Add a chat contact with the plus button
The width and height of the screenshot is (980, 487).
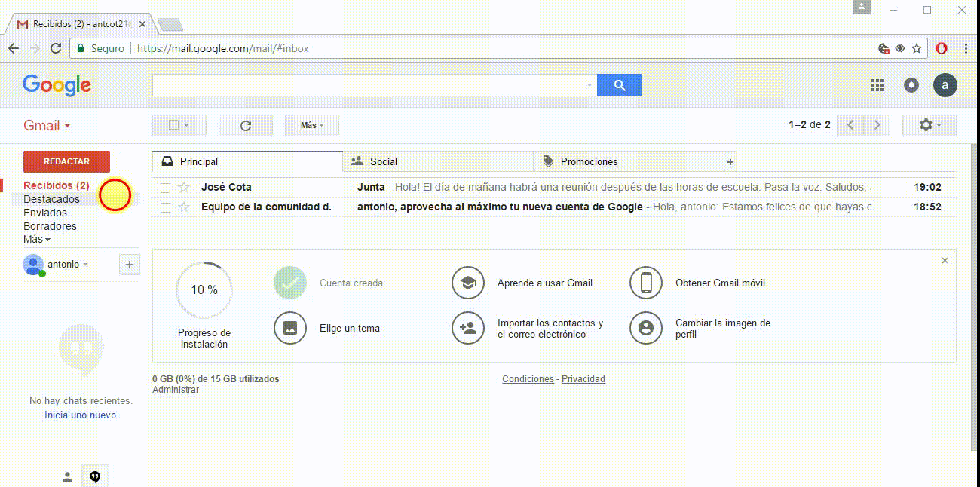130,265
